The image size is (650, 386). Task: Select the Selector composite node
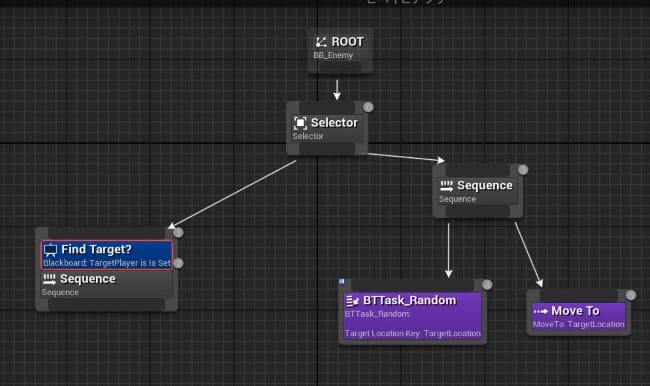point(327,129)
